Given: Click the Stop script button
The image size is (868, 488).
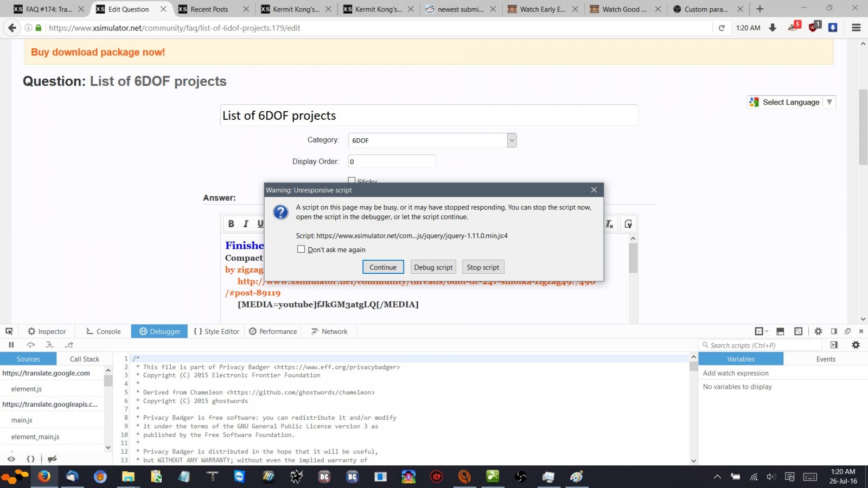Looking at the screenshot, I should coord(483,267).
